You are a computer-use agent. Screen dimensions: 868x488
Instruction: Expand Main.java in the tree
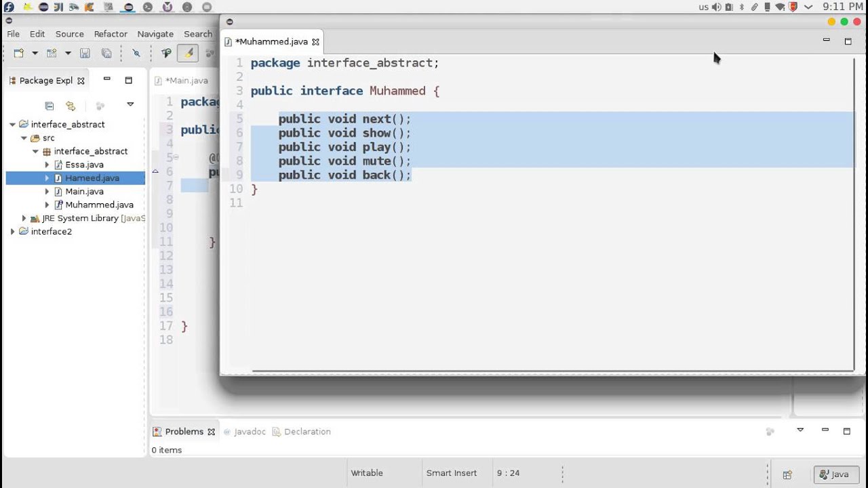(x=47, y=192)
